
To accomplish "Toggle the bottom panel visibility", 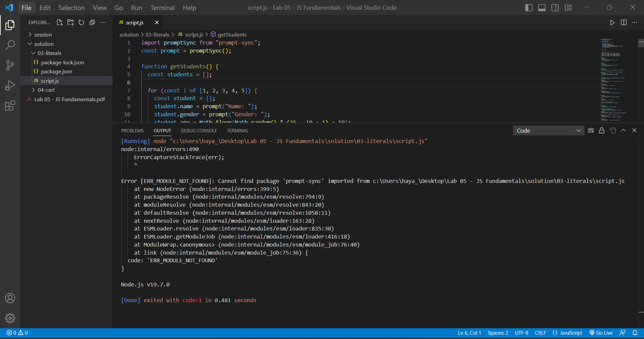I will [542, 8].
